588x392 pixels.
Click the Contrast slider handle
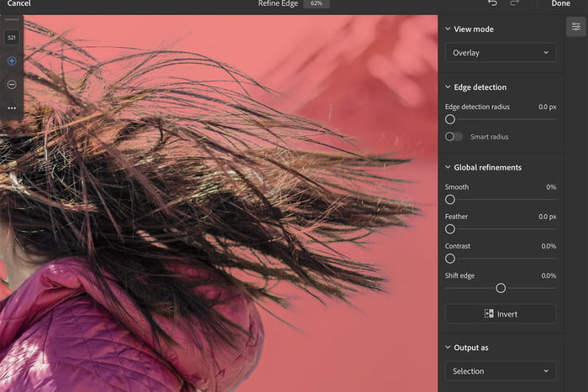pos(450,259)
